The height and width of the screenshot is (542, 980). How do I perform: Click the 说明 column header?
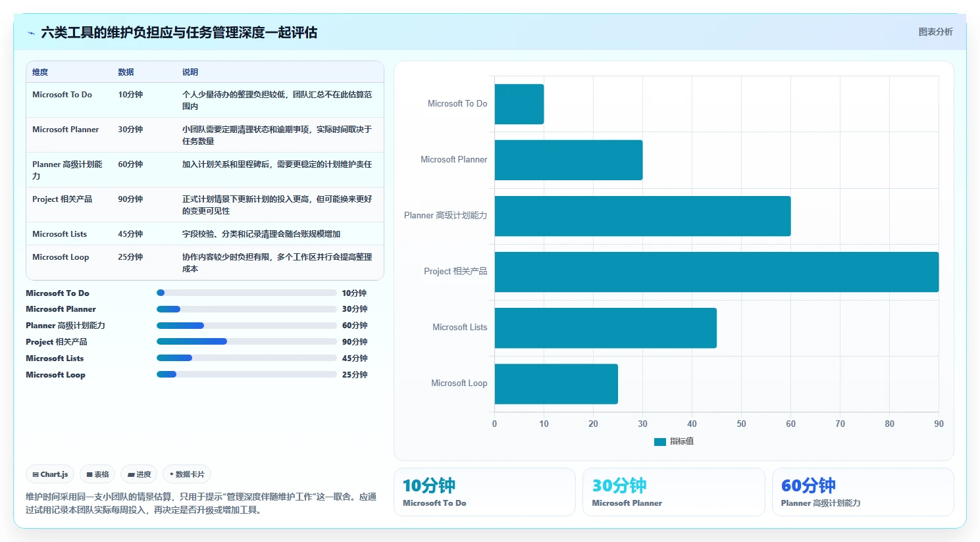tap(190, 72)
